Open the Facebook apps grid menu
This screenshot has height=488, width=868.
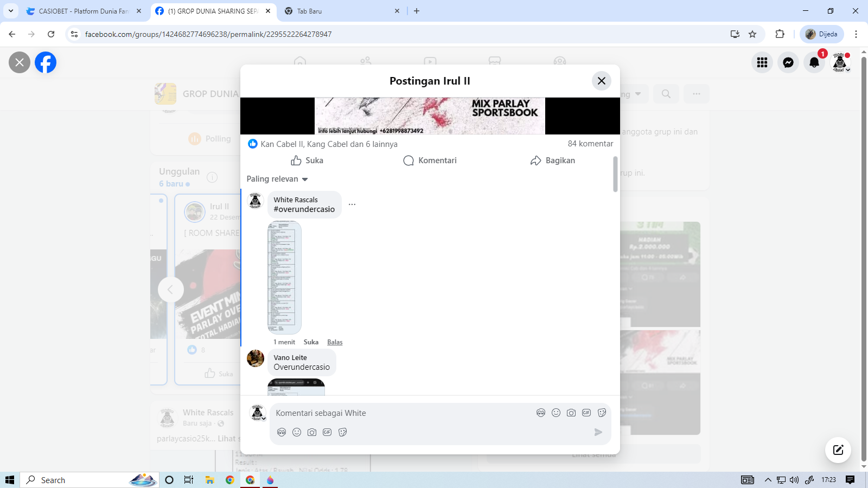coord(762,62)
